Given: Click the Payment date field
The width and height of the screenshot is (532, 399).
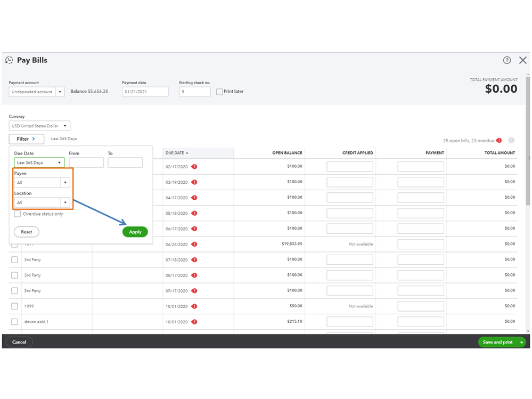Looking at the screenshot, I should [145, 92].
